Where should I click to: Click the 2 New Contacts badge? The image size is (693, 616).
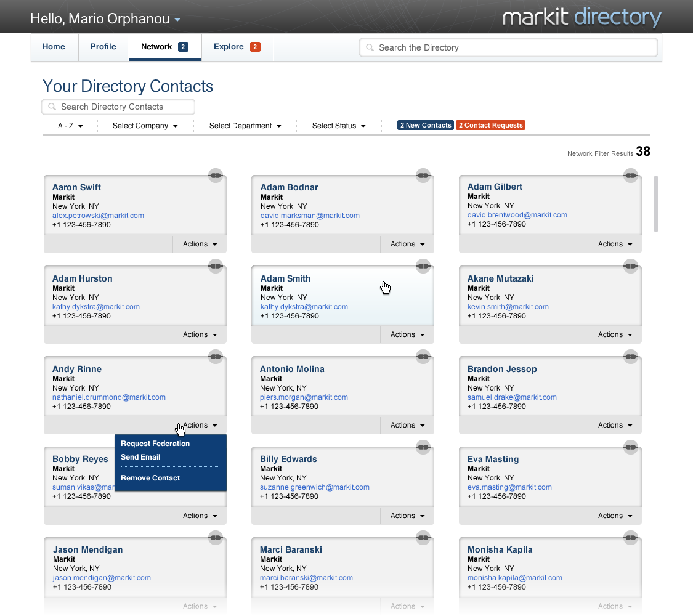pos(426,125)
